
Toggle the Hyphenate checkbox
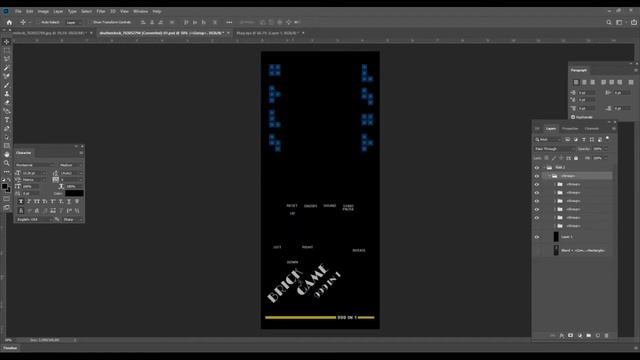tap(573, 117)
